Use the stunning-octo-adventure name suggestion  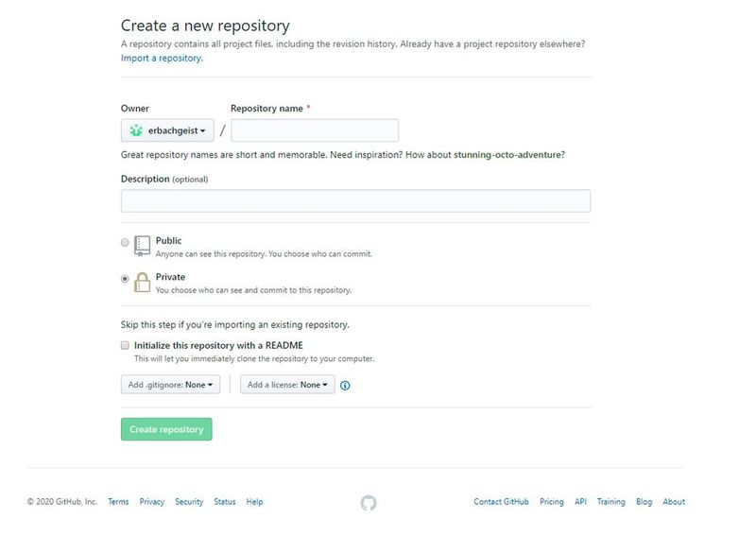click(x=507, y=155)
